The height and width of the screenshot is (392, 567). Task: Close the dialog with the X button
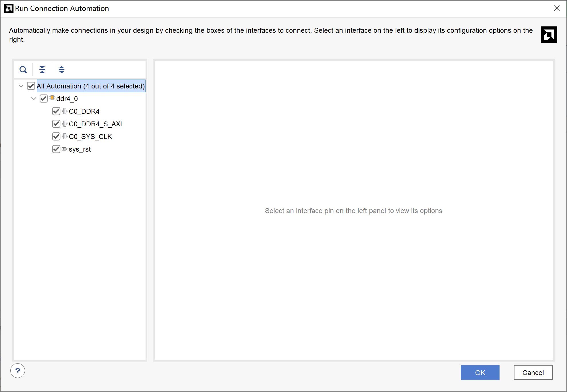click(x=557, y=8)
